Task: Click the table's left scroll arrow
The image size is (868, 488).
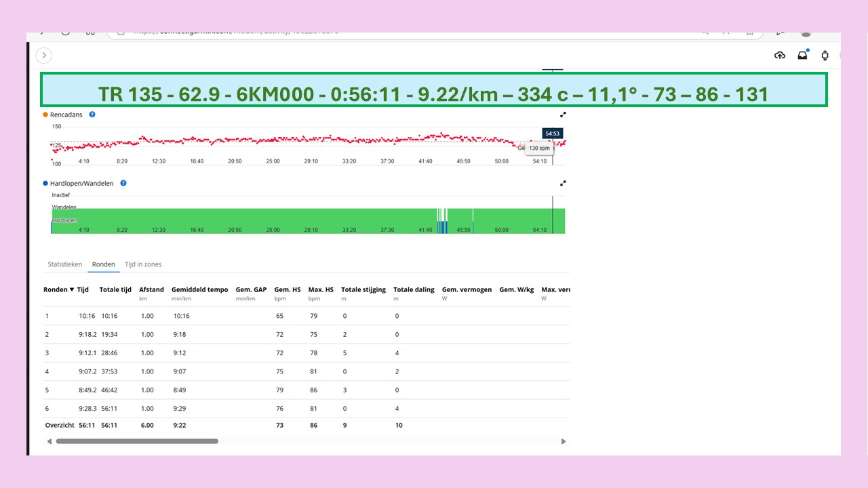Action: tap(49, 441)
